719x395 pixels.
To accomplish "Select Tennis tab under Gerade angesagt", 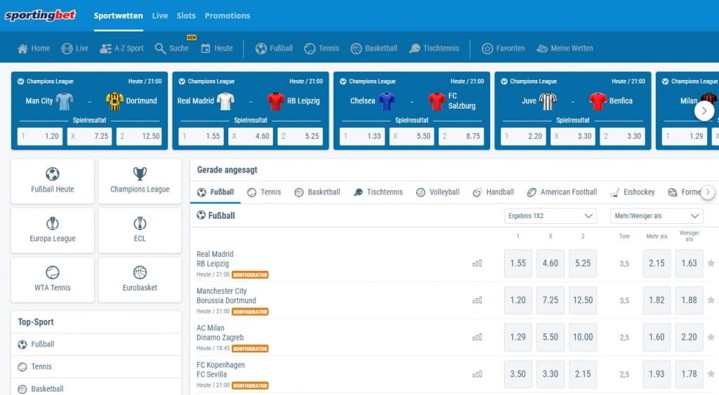I will (x=264, y=192).
